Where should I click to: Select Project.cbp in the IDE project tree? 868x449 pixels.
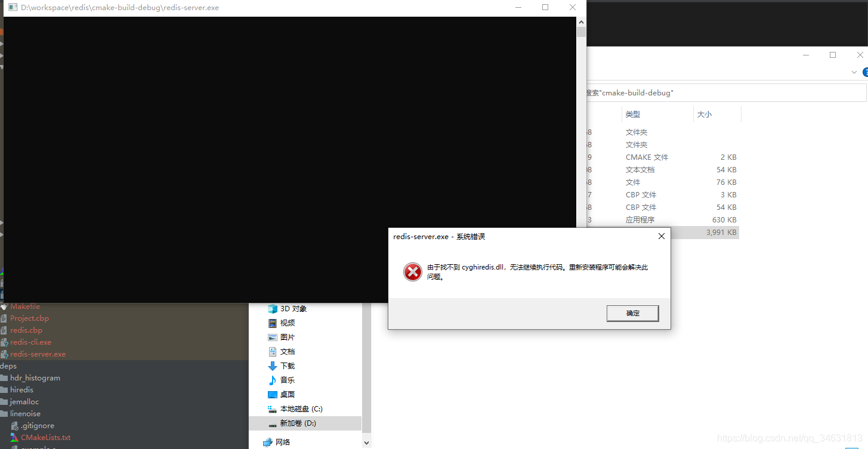pos(29,318)
